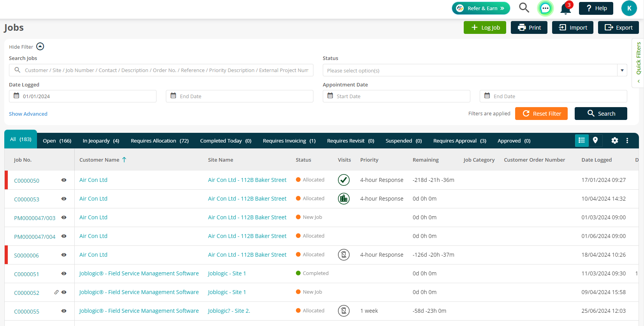Viewport: 644px width, 326px height.
Task: Open job link C0000055
Action: (26, 312)
